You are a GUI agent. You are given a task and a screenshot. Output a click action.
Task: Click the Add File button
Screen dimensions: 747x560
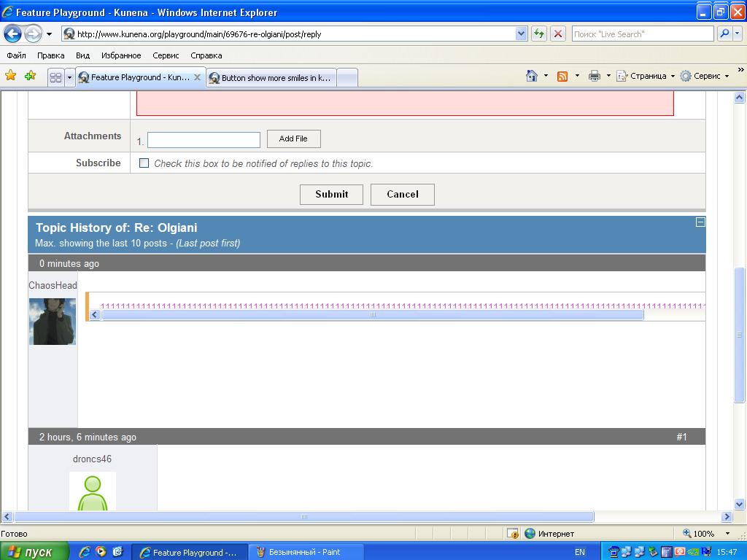293,139
